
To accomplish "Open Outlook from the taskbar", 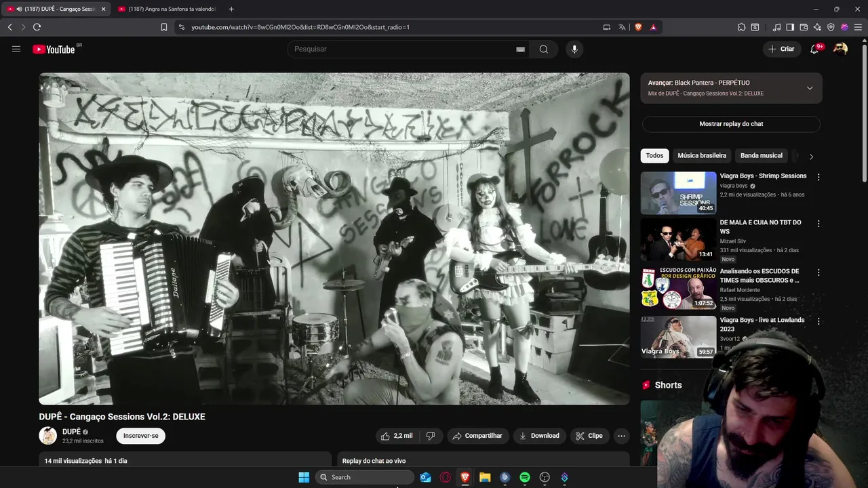I will click(x=425, y=477).
